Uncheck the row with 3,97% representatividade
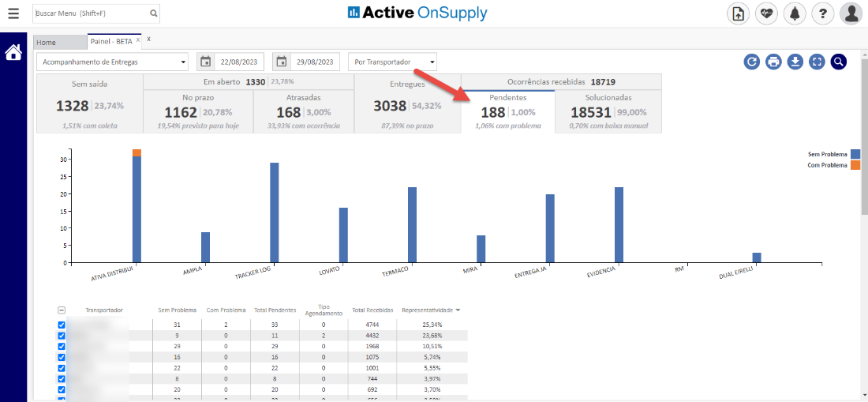The width and height of the screenshot is (868, 402). (x=62, y=379)
